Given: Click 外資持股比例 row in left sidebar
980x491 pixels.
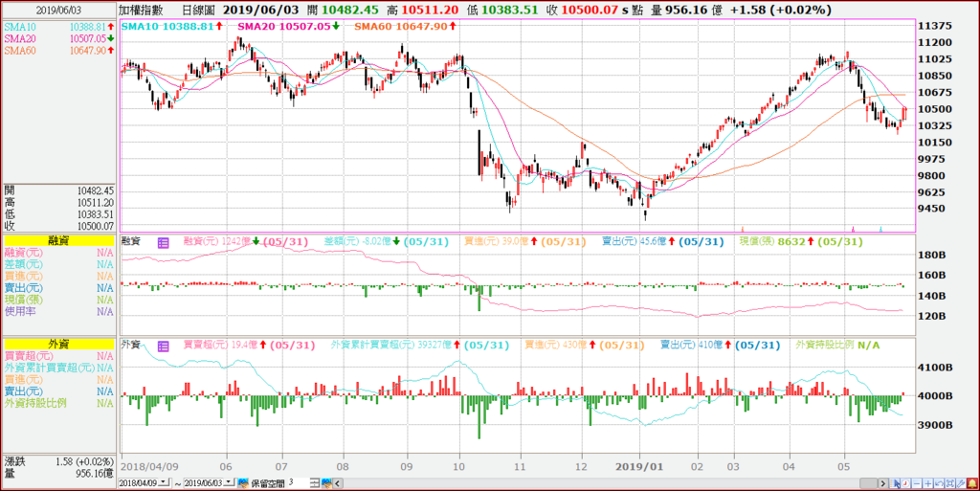Looking at the screenshot, I should coord(58,403).
